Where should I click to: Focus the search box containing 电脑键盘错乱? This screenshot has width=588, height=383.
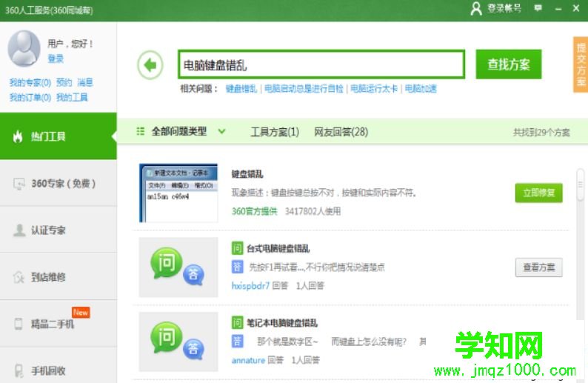(x=321, y=64)
